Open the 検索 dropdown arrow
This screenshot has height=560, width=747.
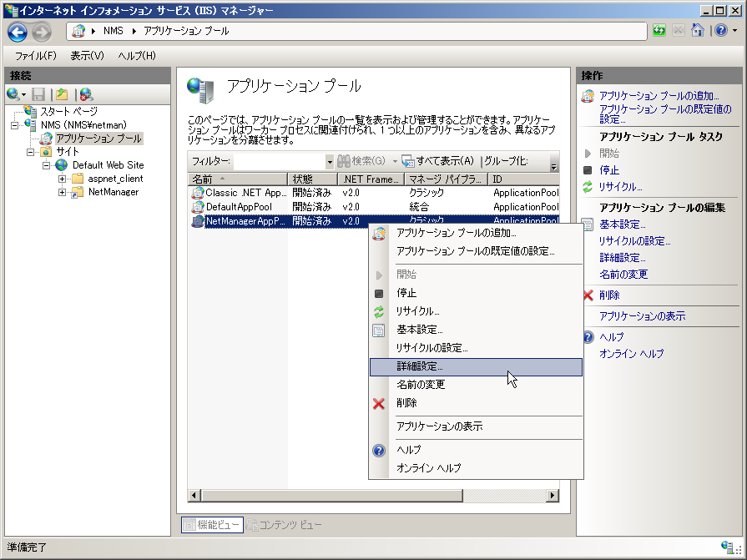tap(395, 161)
